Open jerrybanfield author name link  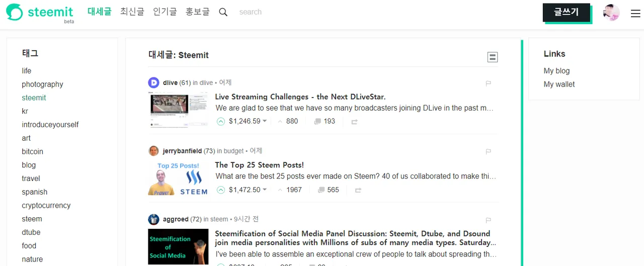(182, 151)
